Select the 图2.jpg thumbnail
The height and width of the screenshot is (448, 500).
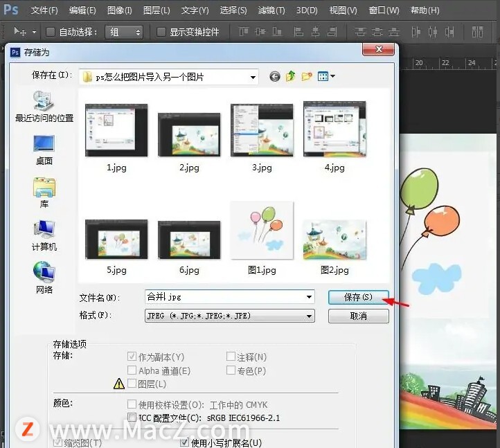pyautogui.click(x=334, y=240)
